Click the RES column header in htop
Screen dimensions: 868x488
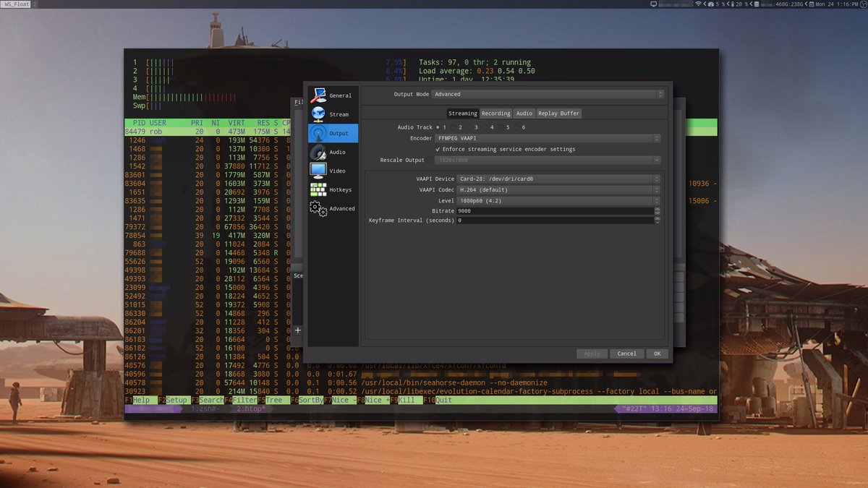pyautogui.click(x=263, y=124)
